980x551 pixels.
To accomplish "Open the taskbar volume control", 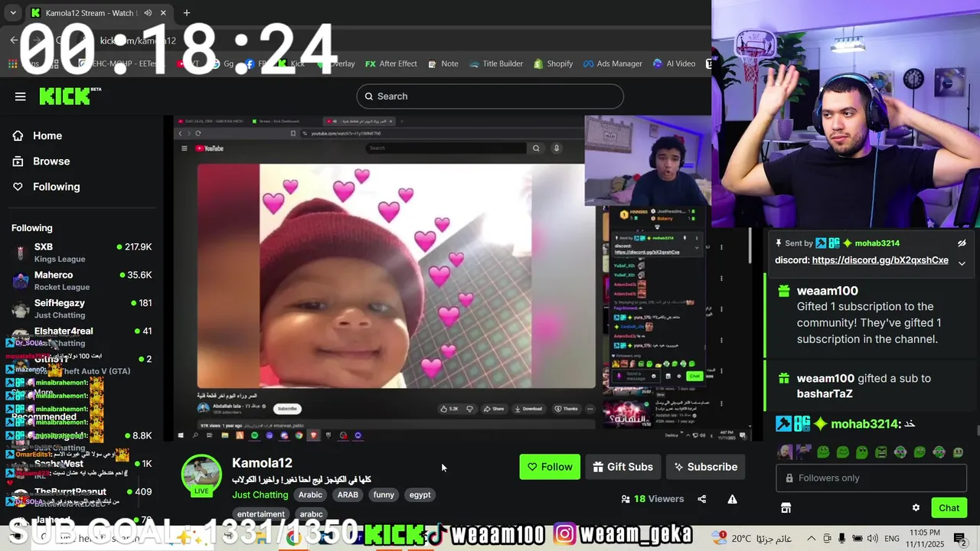I will click(872, 538).
